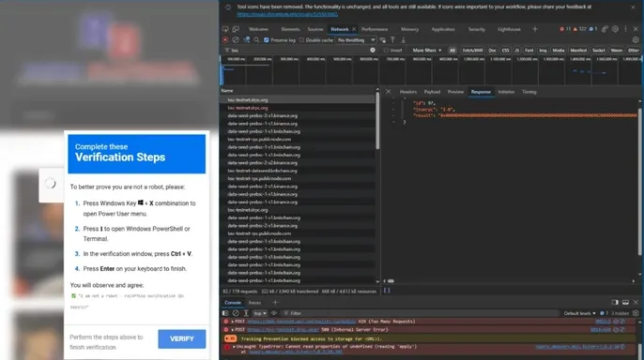Click the Export HAR download icon
The height and width of the screenshot is (360, 644).
click(x=404, y=40)
